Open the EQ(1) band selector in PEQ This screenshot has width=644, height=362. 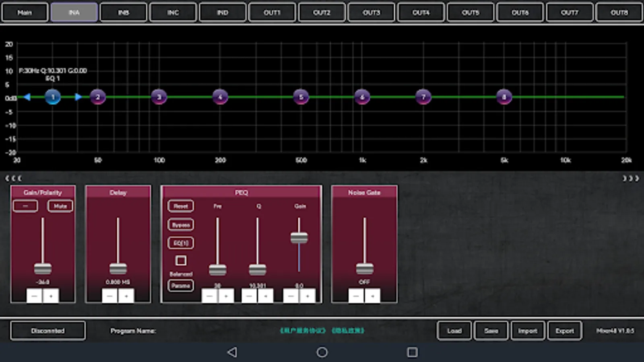click(x=181, y=243)
